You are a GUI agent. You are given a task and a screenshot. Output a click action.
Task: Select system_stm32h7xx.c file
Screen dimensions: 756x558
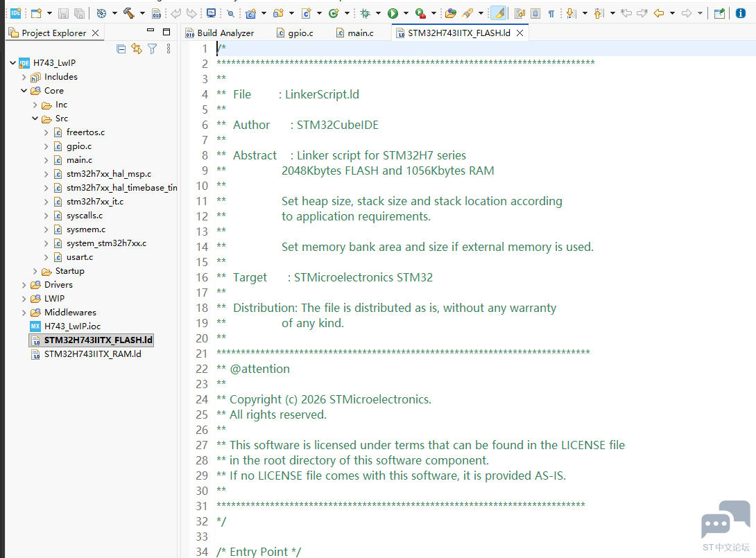(106, 243)
